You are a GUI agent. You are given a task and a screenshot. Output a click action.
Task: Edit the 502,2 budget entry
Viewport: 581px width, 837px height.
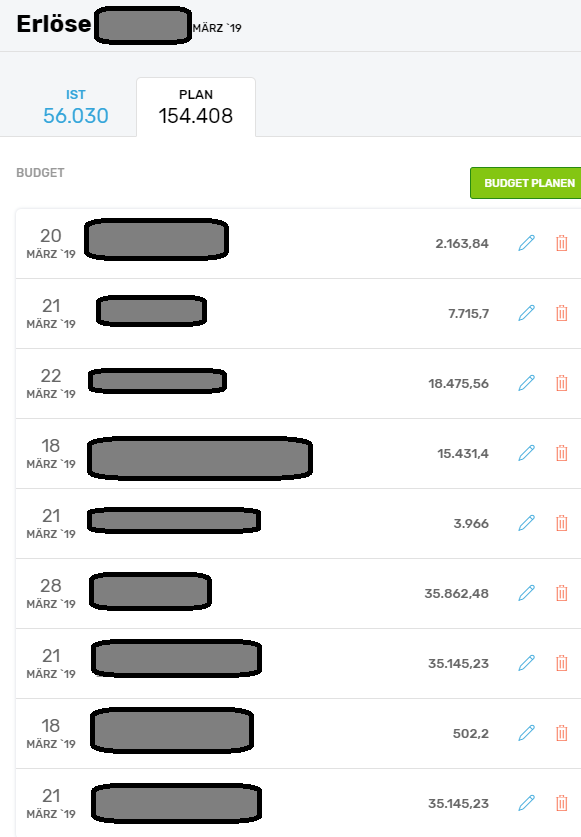[527, 733]
